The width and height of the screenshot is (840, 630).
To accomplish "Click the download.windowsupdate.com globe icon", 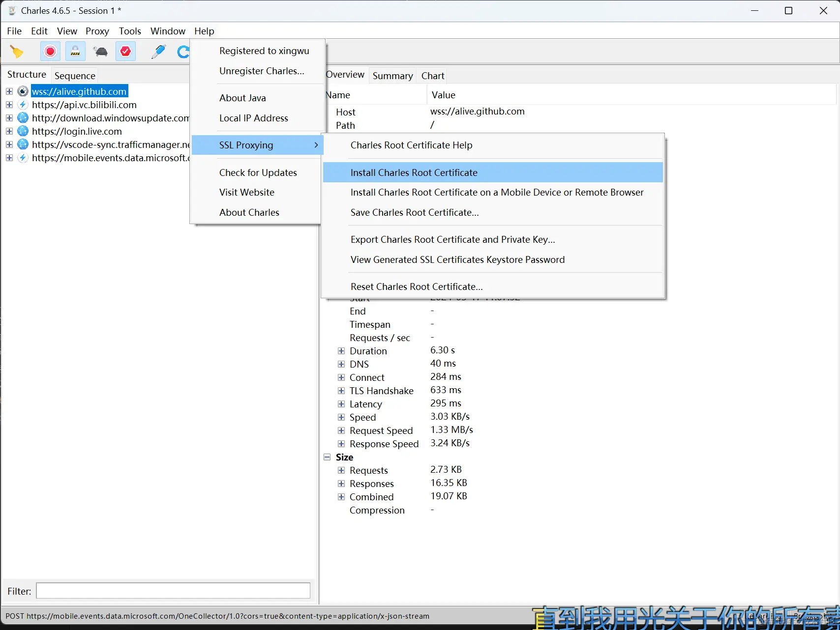I will tap(23, 118).
